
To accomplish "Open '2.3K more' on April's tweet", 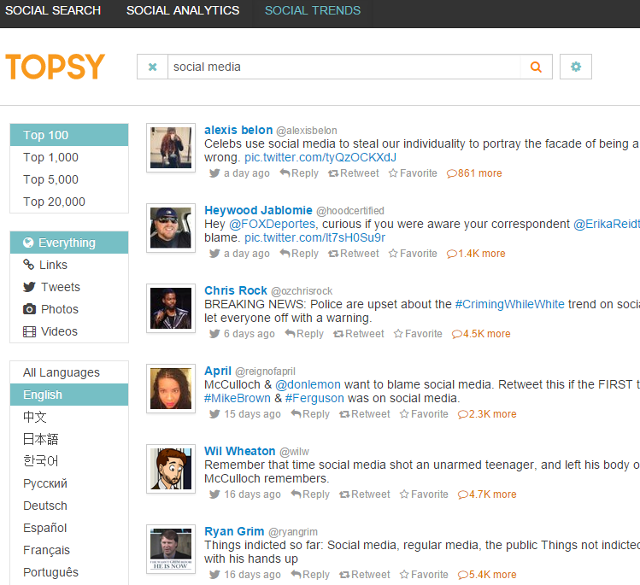I will 487,414.
